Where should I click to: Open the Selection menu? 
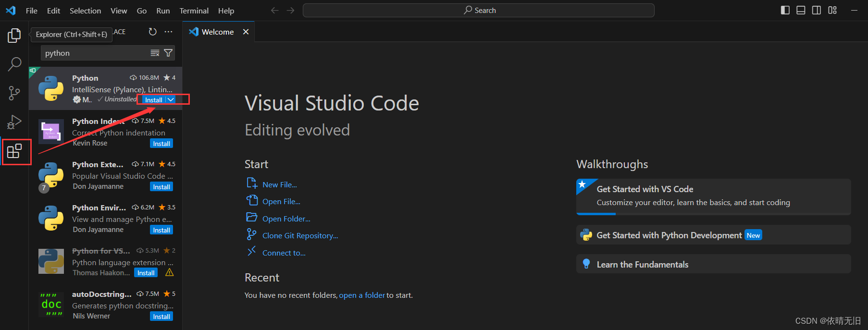(85, 11)
